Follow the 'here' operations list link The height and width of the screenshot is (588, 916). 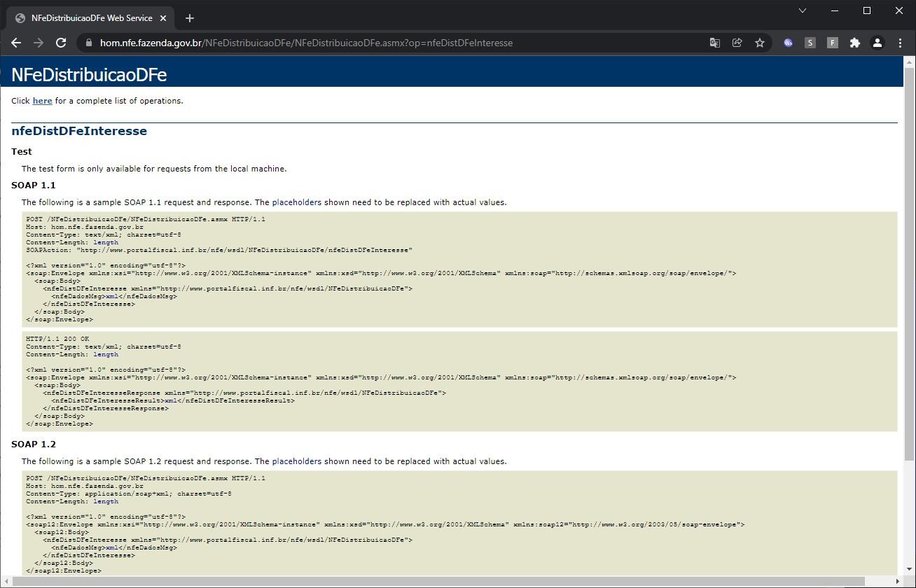click(42, 101)
